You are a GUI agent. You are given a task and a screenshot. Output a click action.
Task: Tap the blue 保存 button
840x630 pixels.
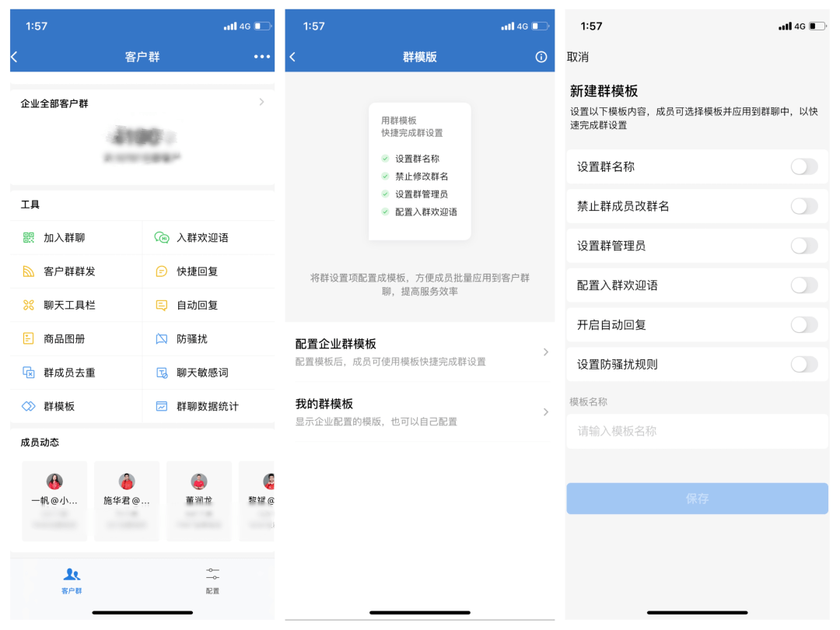coord(697,499)
